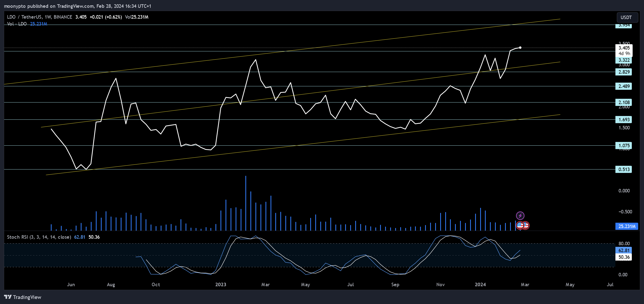Click the published-by header text

tap(78, 6)
